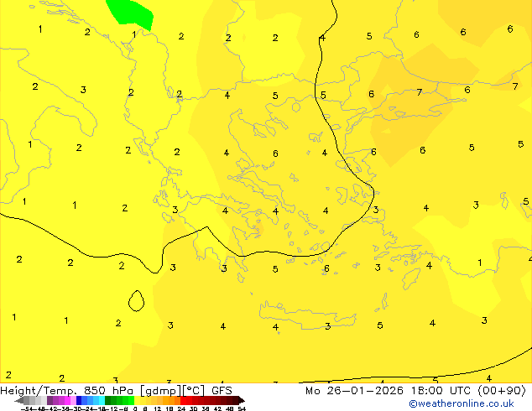This screenshot has height=411, width=532.
Task: Click the '850 hPa' level label
Action: [108, 391]
